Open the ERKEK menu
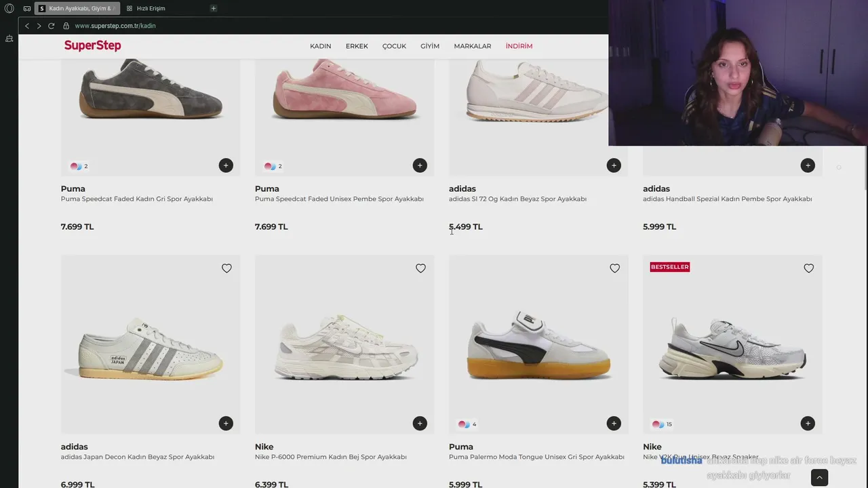The image size is (868, 488). [357, 46]
